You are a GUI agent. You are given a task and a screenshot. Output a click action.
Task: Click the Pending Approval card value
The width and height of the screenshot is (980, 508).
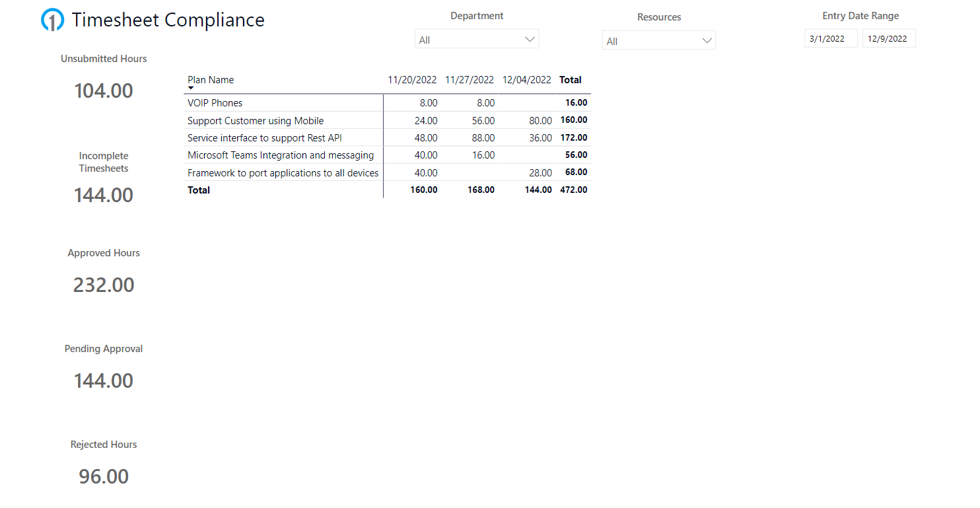coord(104,381)
